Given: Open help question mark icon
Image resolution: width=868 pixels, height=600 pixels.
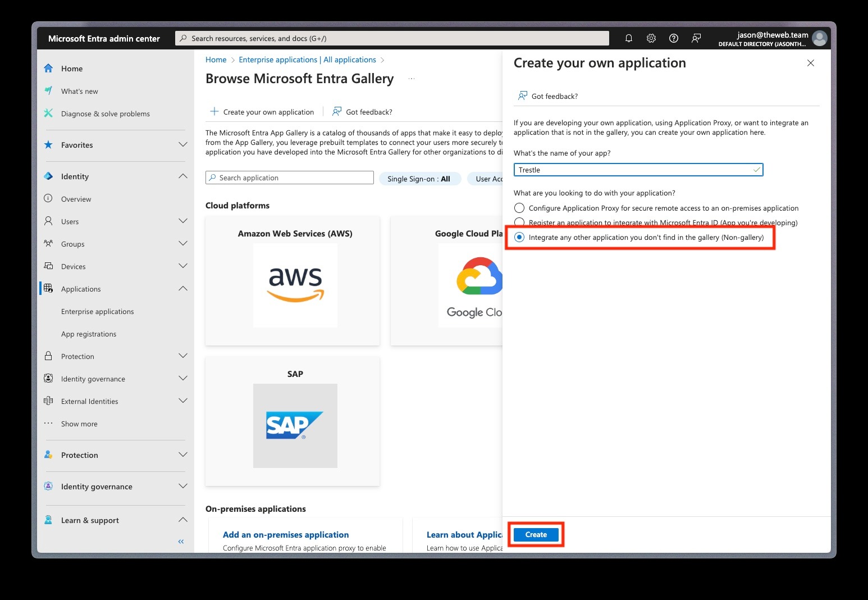Looking at the screenshot, I should point(674,38).
